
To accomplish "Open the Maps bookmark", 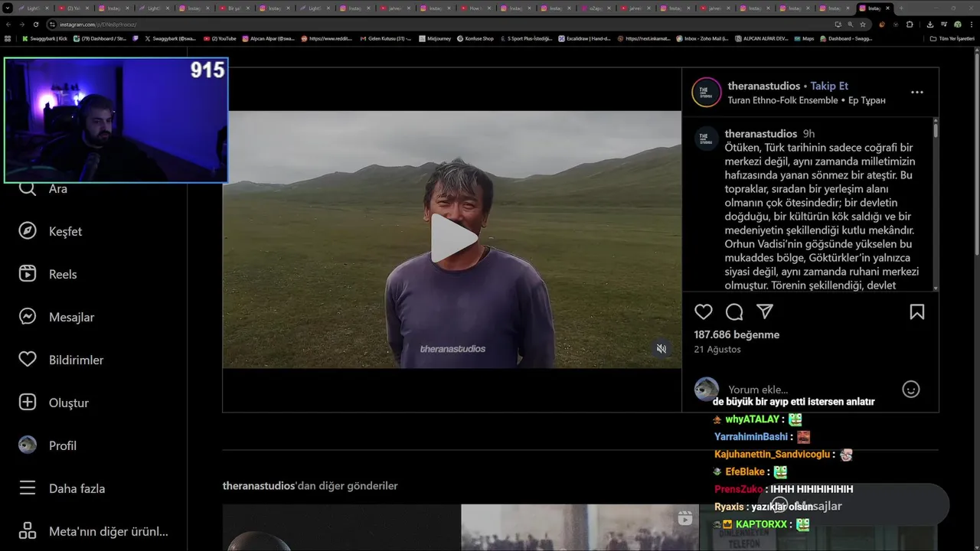I will pos(804,38).
